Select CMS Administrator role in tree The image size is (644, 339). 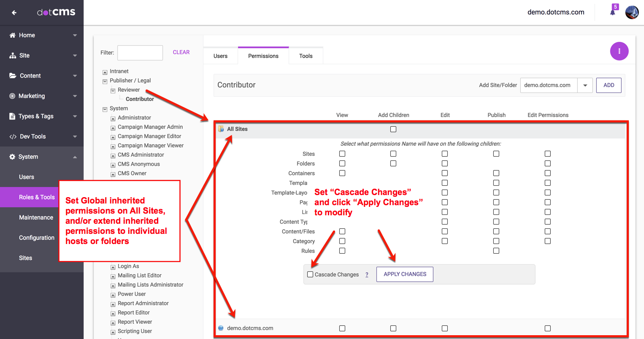(x=141, y=155)
